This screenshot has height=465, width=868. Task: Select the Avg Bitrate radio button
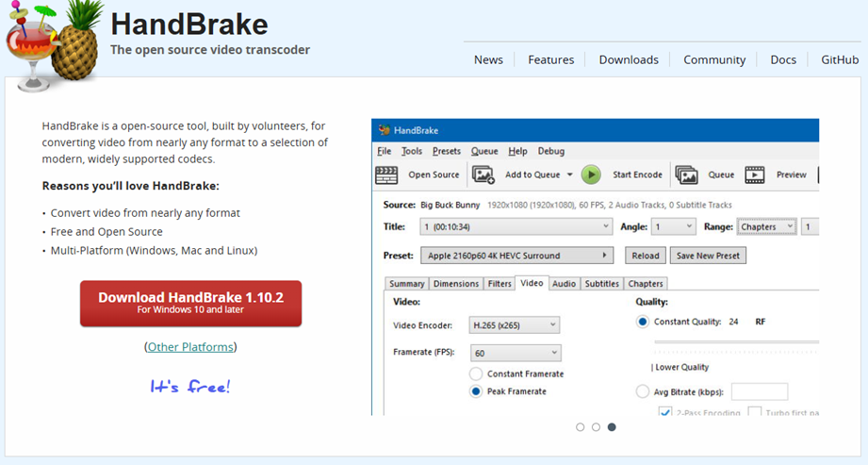click(x=643, y=391)
